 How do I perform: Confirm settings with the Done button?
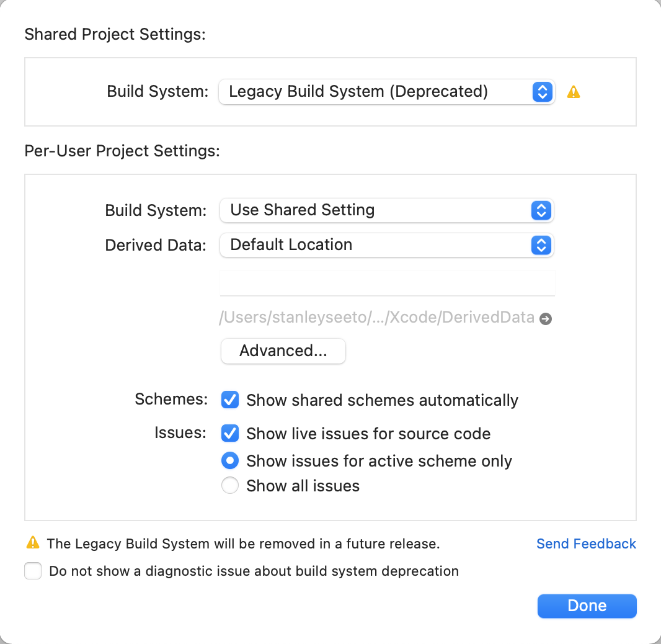(587, 606)
